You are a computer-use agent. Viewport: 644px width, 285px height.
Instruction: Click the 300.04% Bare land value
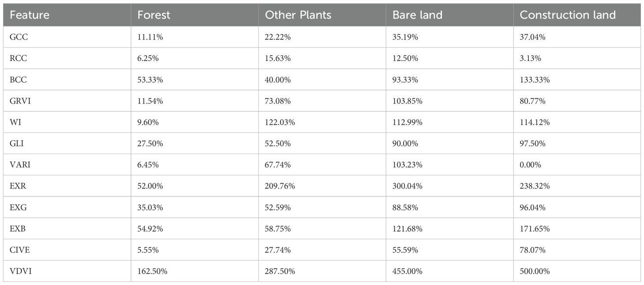(x=407, y=186)
